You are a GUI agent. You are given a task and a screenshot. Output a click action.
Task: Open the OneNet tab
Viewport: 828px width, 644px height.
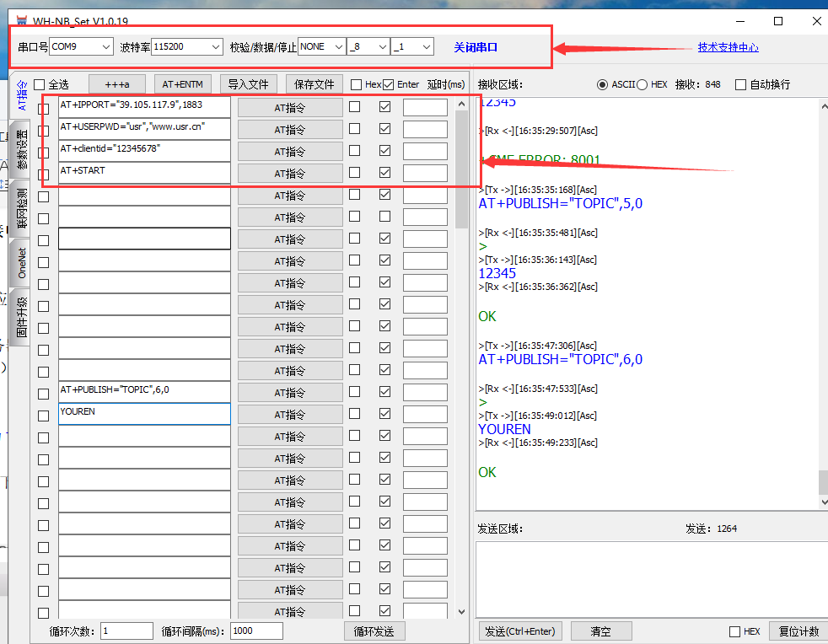(22, 263)
